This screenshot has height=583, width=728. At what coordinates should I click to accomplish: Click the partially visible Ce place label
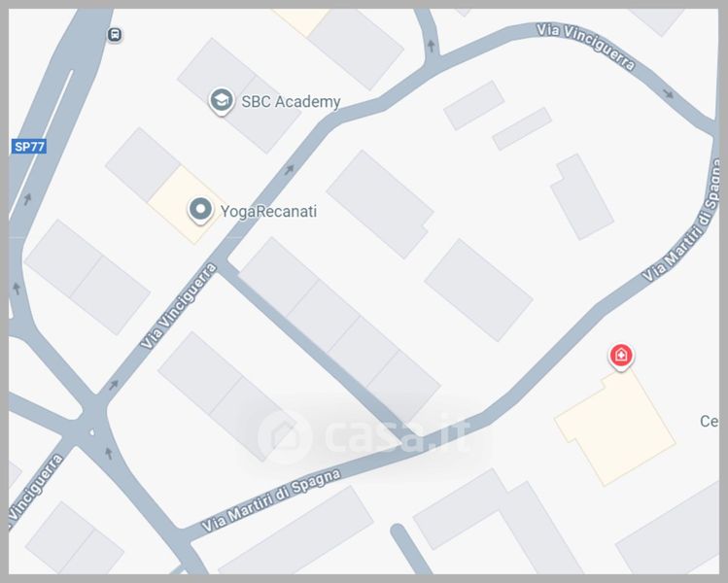pos(709,421)
